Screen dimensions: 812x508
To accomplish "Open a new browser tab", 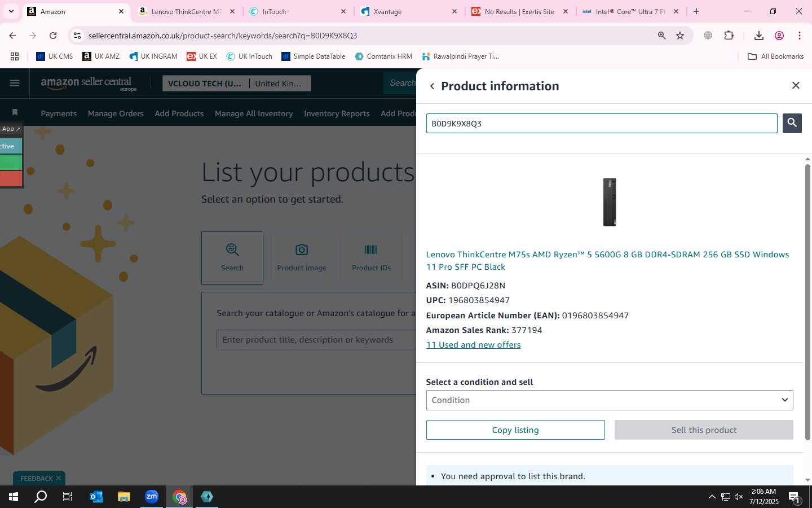I will pos(696,11).
